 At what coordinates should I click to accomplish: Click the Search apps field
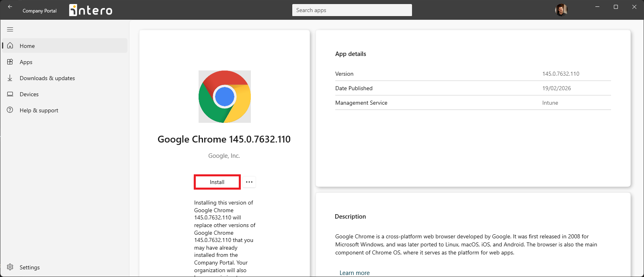tap(352, 10)
